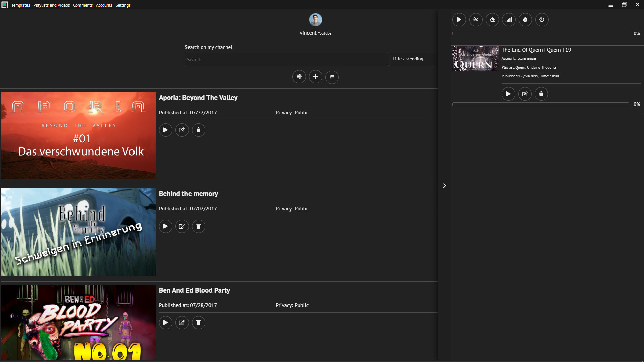Click the list icon next to the plus button
This screenshot has height=362, width=644.
[332, 77]
